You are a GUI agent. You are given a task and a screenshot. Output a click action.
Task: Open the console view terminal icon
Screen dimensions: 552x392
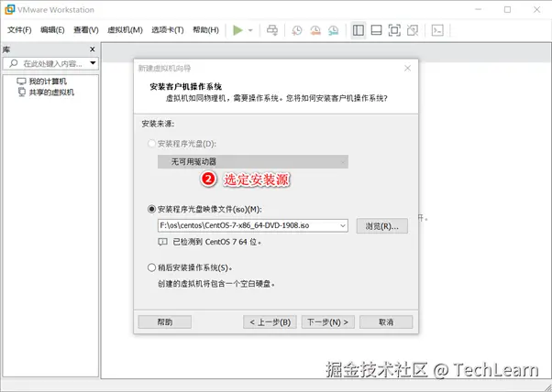[x=437, y=30]
